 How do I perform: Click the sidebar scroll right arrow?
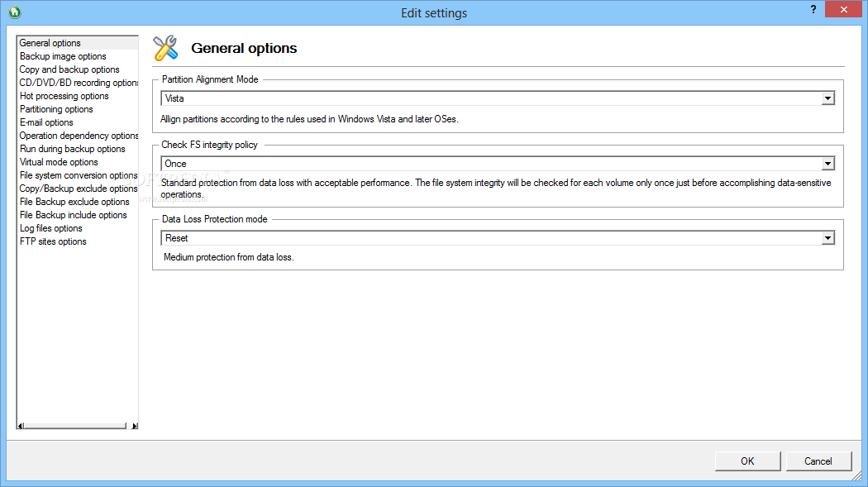coord(135,426)
